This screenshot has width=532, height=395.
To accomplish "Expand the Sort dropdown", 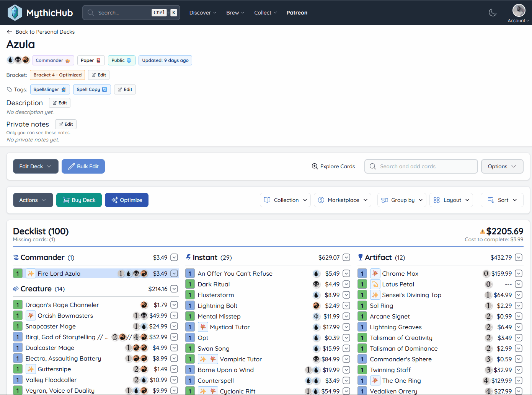I will coord(502,200).
